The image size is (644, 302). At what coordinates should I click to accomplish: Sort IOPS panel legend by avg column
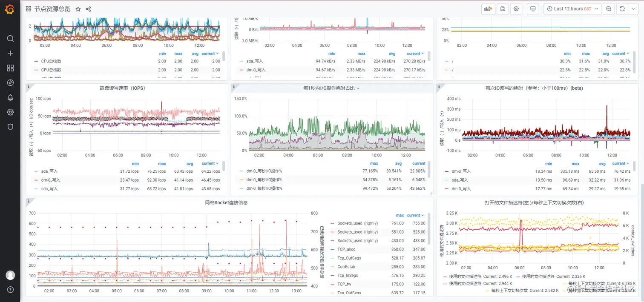coord(189,163)
